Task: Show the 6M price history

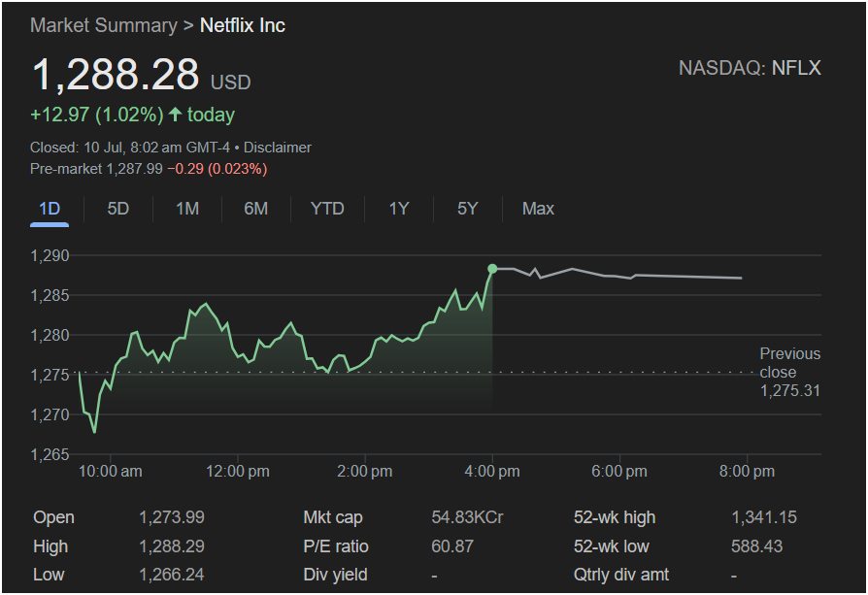Action: coord(255,209)
